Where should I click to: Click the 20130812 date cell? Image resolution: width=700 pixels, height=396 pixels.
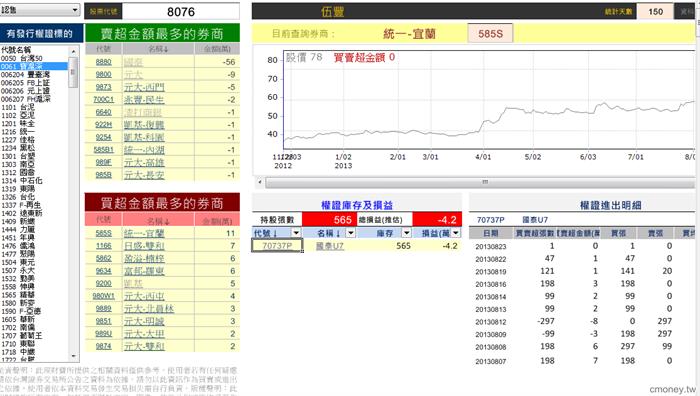[490, 322]
